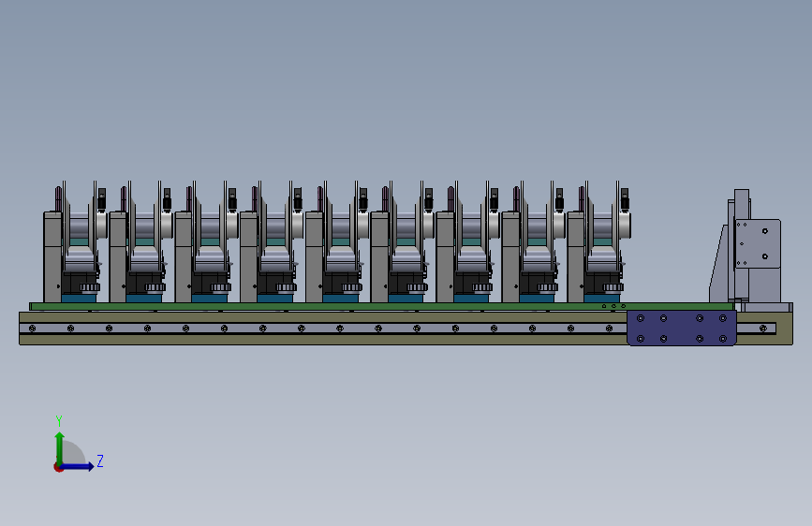Screen dimensions: 812x526
Task: Click the blue Z axis arrow of the triad
Action: tap(78, 466)
